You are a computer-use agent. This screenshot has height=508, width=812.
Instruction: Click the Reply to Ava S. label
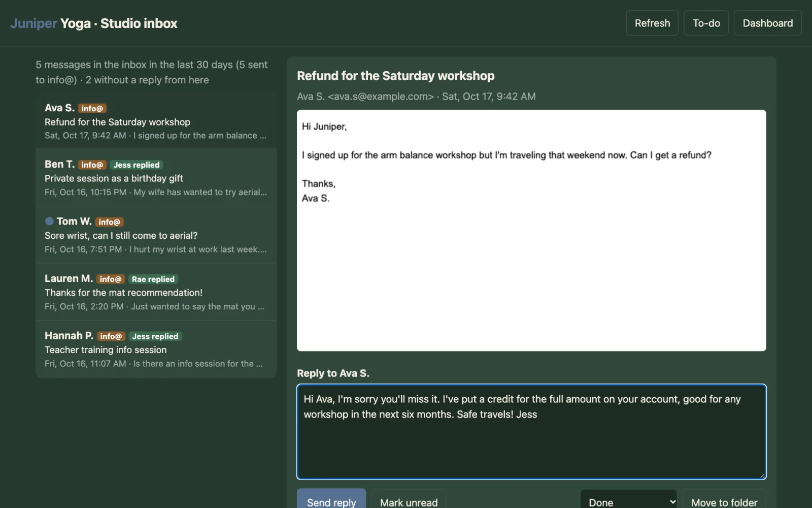coord(333,373)
